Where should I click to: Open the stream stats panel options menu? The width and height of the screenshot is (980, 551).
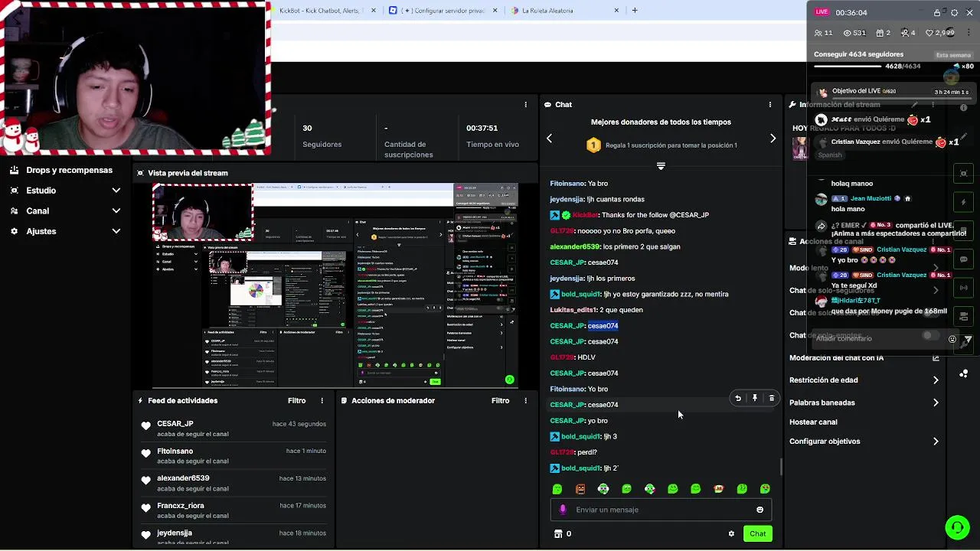pyautogui.click(x=525, y=105)
